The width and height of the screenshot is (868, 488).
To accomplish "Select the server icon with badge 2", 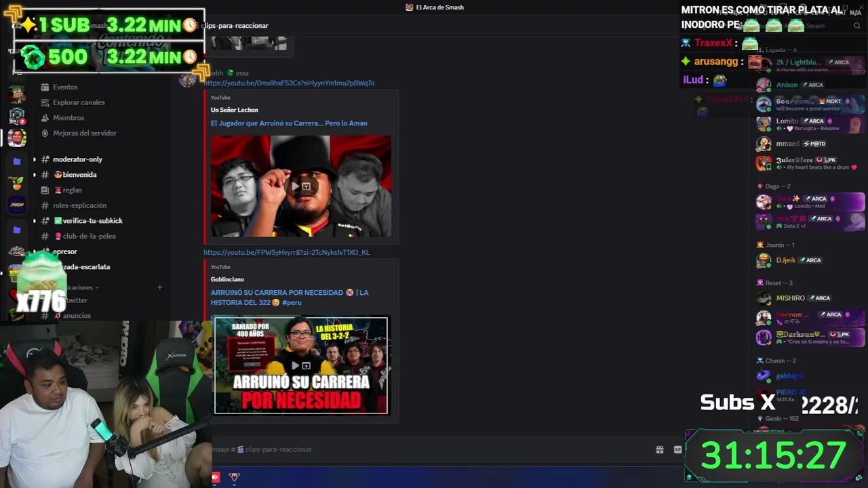I will 17,116.
